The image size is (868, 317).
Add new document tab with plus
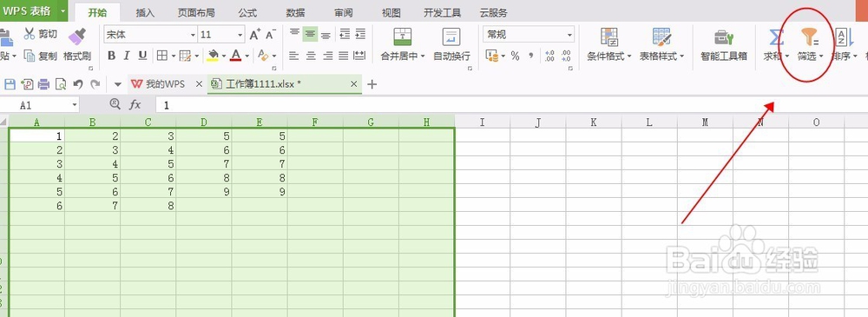(x=372, y=84)
